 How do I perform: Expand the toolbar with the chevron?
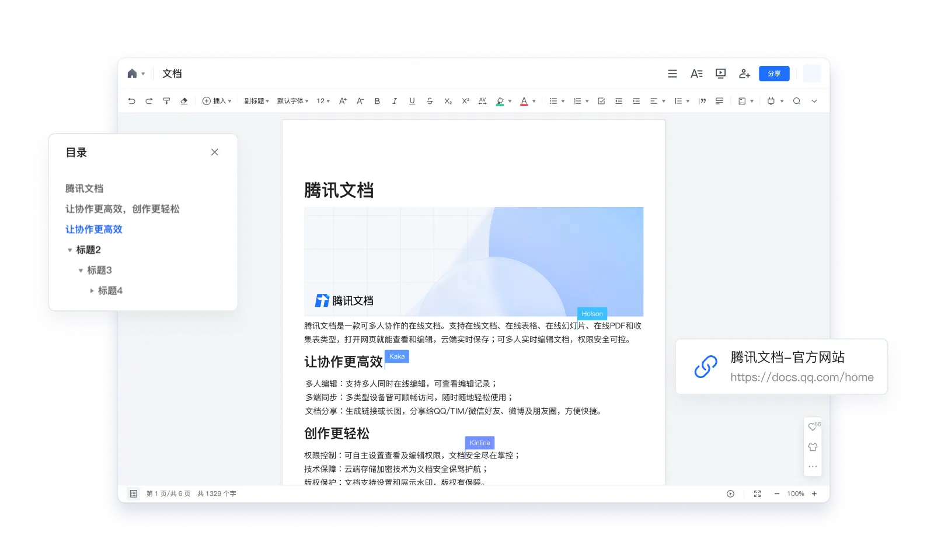point(814,101)
